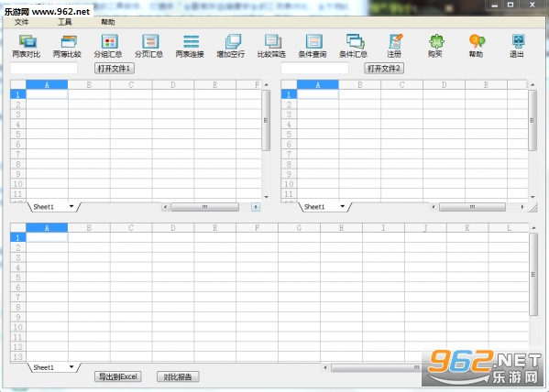Click cell A1 in right top grid
The height and width of the screenshot is (392, 549).
click(x=318, y=94)
